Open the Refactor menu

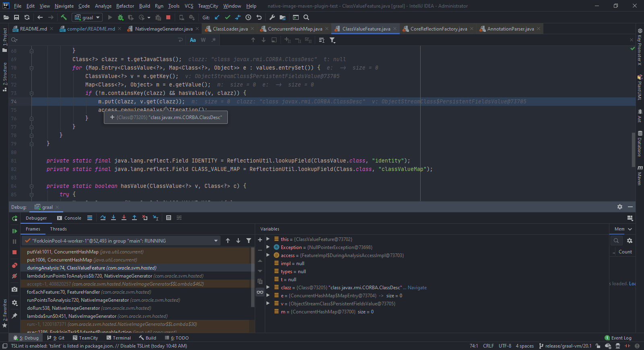click(x=125, y=6)
